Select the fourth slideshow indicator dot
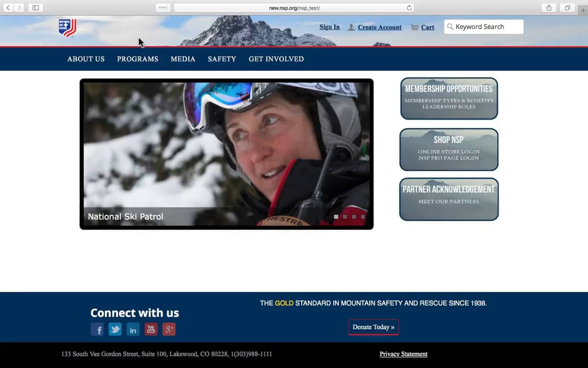This screenshot has height=368, width=588. click(363, 217)
